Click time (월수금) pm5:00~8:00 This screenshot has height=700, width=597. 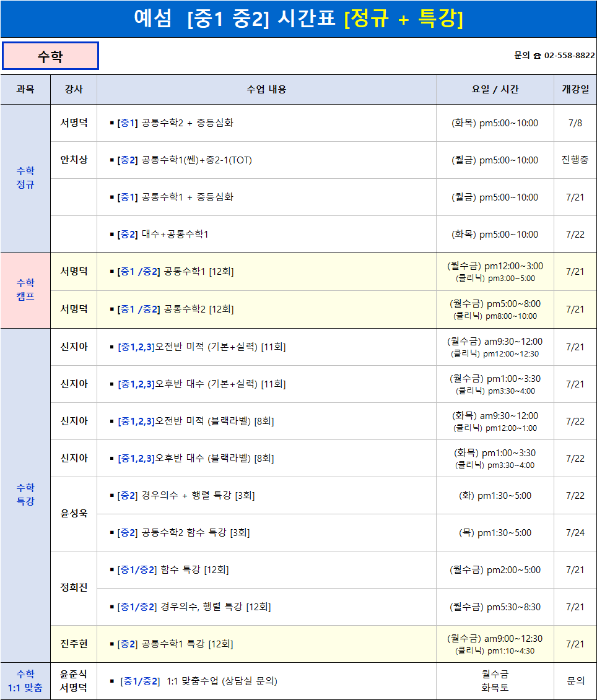pos(495,303)
